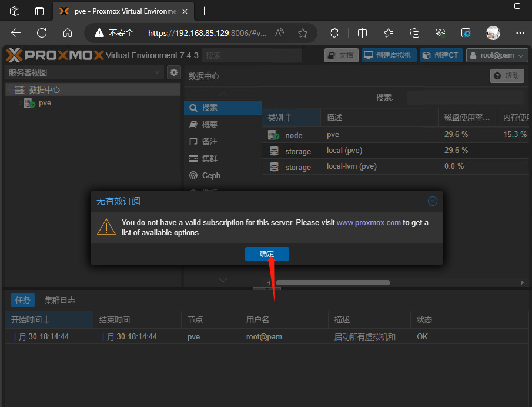Click the 0.0 % disk usage value
Image resolution: width=532 pixels, height=407 pixels.
(x=454, y=166)
